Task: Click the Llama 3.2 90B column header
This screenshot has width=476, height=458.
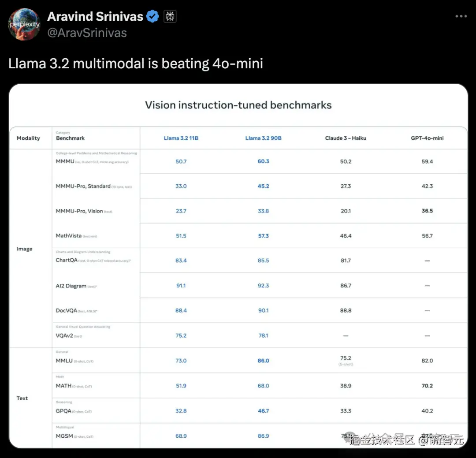Action: (x=263, y=138)
